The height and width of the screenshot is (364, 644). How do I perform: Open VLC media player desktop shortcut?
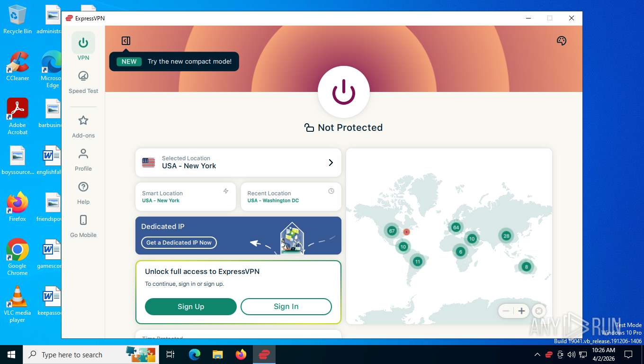pos(18,304)
